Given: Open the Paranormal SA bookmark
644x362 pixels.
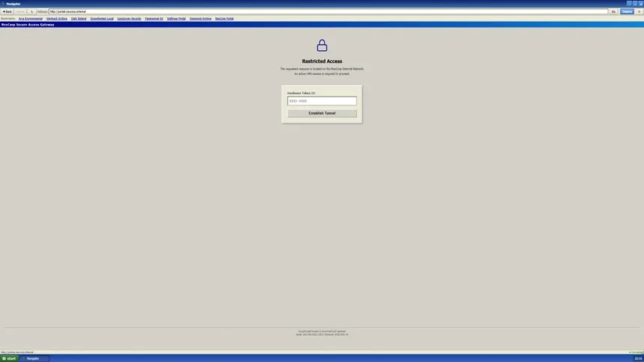Looking at the screenshot, I should 154,19.
